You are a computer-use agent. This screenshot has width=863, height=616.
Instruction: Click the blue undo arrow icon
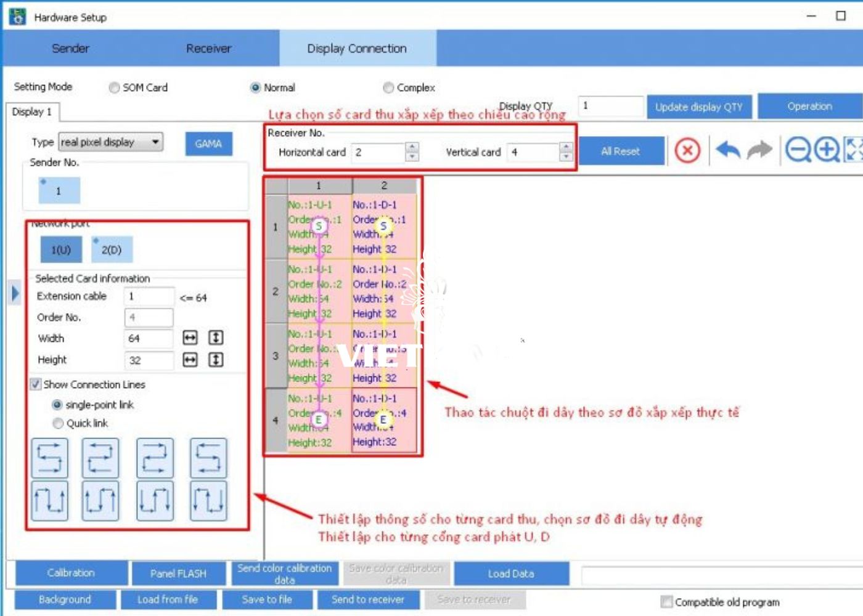point(728,150)
